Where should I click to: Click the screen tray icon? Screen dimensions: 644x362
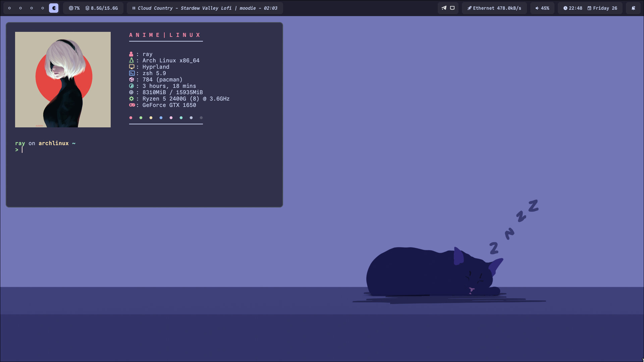(452, 8)
